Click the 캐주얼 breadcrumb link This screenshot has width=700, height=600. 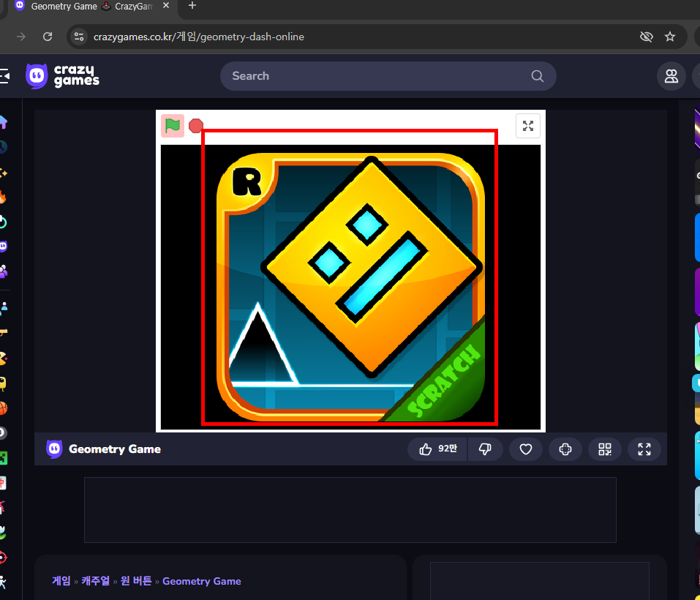click(96, 581)
